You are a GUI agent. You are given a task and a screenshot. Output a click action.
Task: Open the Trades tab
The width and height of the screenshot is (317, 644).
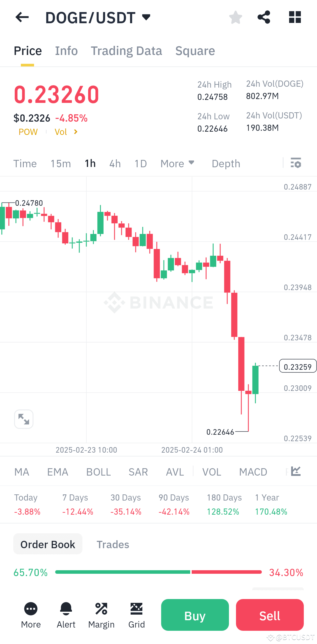[x=113, y=544]
